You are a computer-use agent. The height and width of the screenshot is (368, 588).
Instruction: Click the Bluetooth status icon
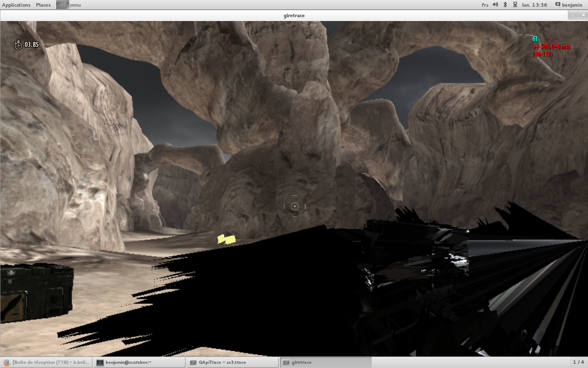click(x=505, y=5)
